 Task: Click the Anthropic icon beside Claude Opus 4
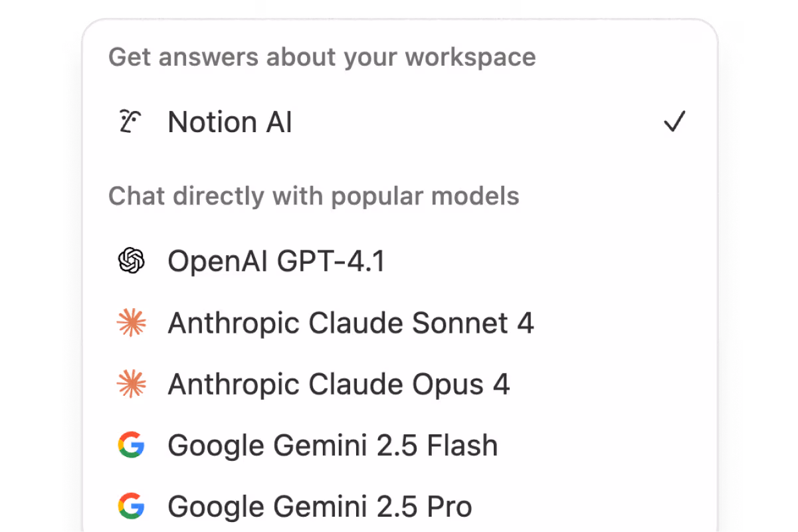click(131, 383)
